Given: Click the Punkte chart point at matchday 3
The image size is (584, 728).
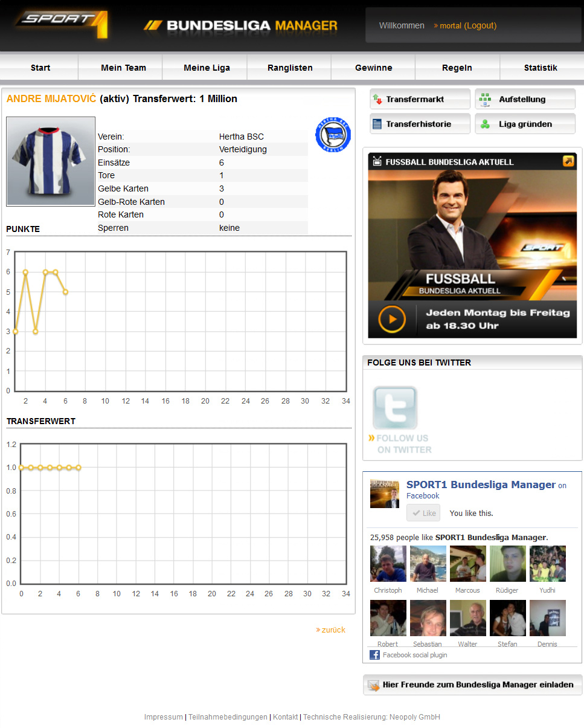Looking at the screenshot, I should click(x=36, y=331).
